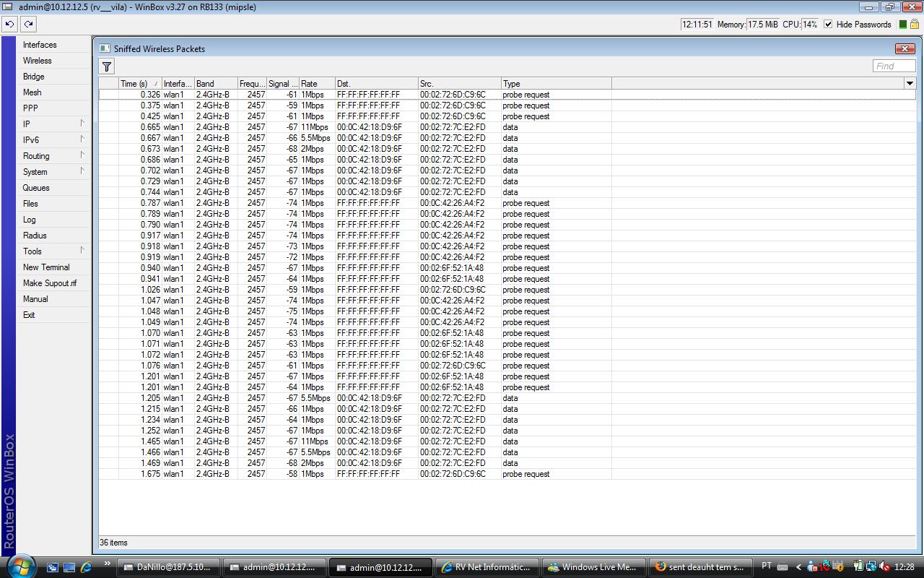The image size is (924, 578).
Task: Open the Wireless menu
Action: pyautogui.click(x=54, y=61)
